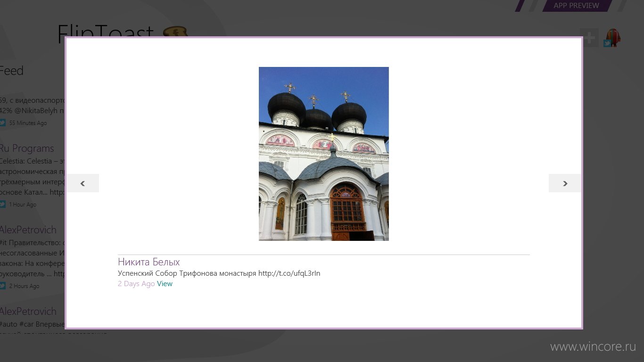The image size is (644, 362).
Task: Click the 55 Minutes Ago timestamp
Action: pos(28,123)
